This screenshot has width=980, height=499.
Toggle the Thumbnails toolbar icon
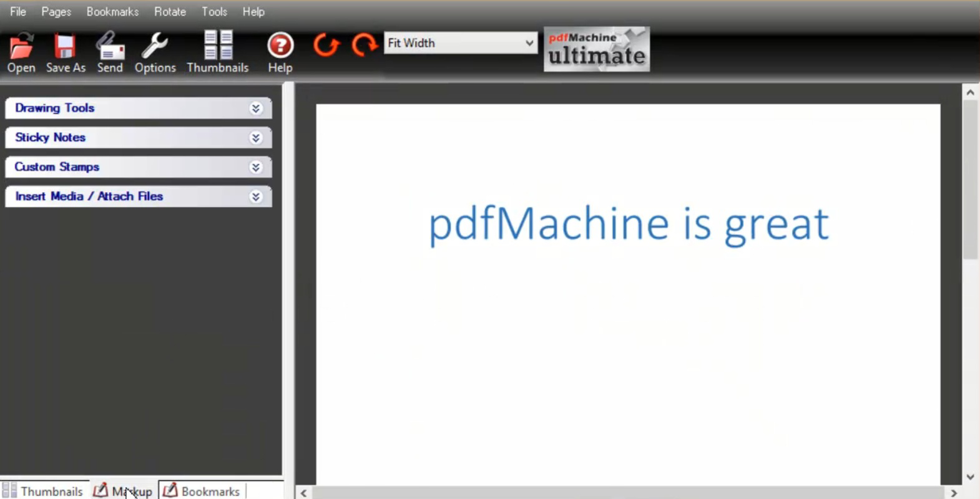click(218, 45)
